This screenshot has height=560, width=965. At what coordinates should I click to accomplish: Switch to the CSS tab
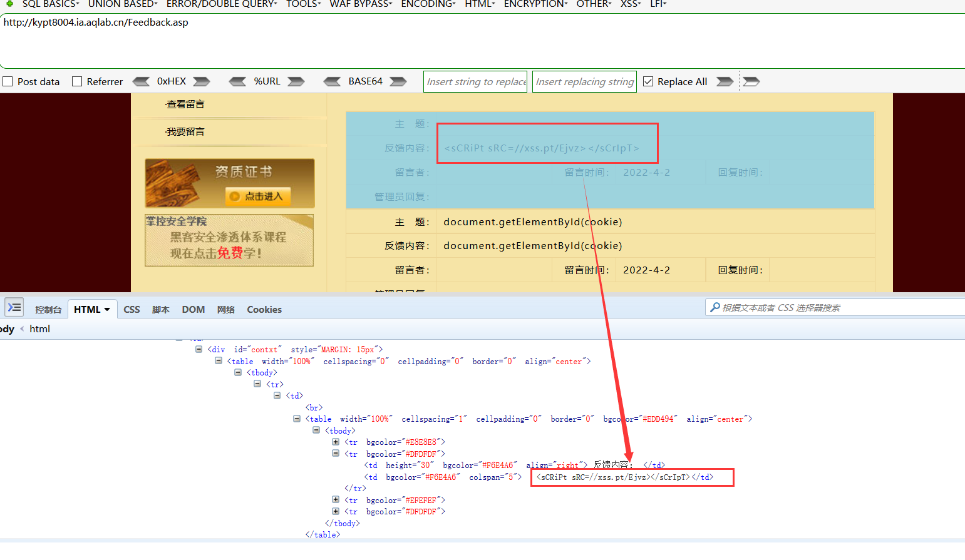132,309
